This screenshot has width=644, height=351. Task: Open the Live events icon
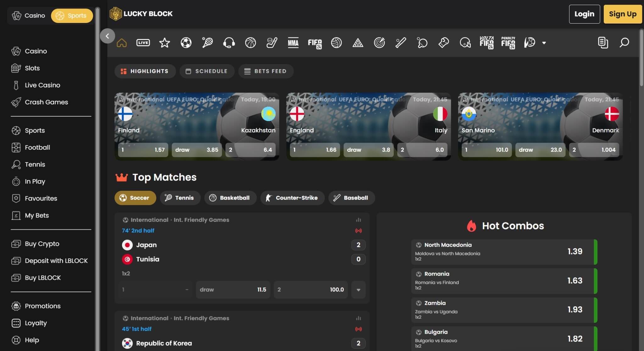(143, 43)
